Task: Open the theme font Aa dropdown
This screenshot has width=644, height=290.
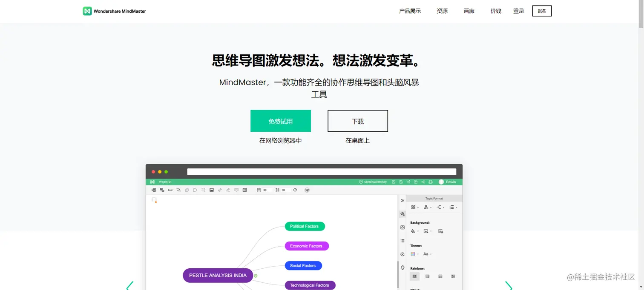Action: [x=427, y=254]
